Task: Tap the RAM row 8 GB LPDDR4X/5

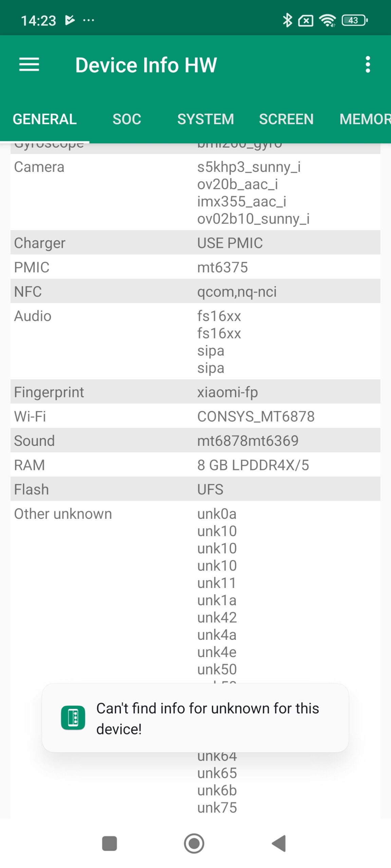Action: pos(253,465)
